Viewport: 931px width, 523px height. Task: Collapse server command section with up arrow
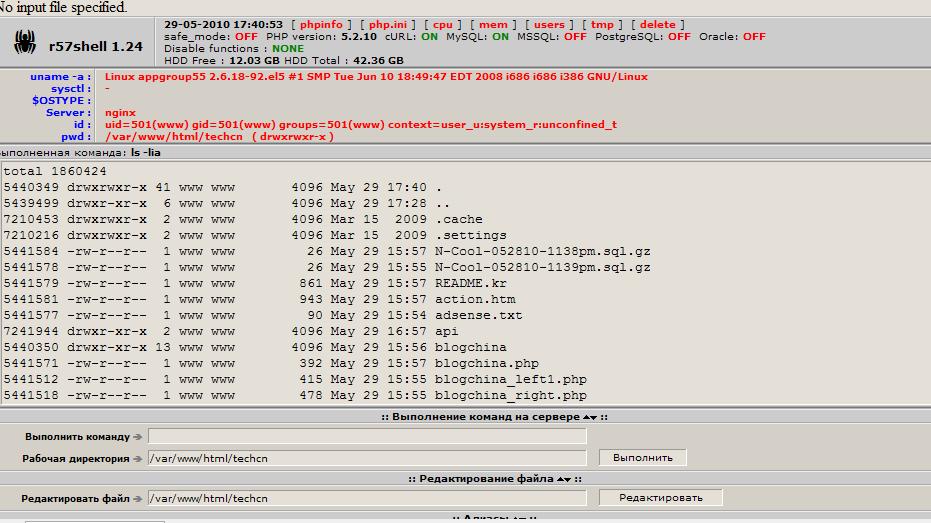coord(587,417)
